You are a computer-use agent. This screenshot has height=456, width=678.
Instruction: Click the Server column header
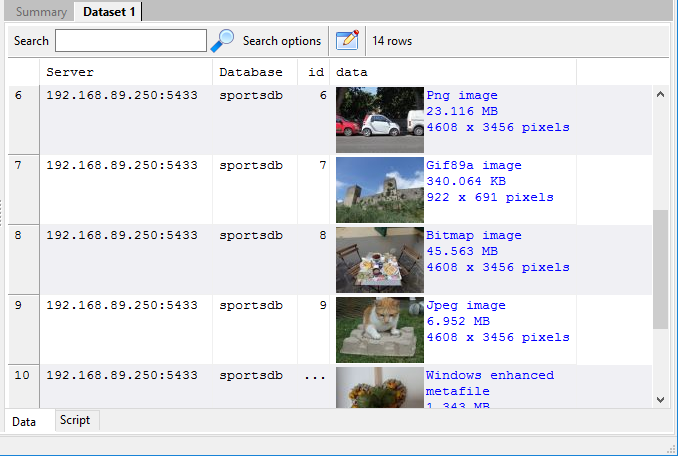click(x=125, y=73)
